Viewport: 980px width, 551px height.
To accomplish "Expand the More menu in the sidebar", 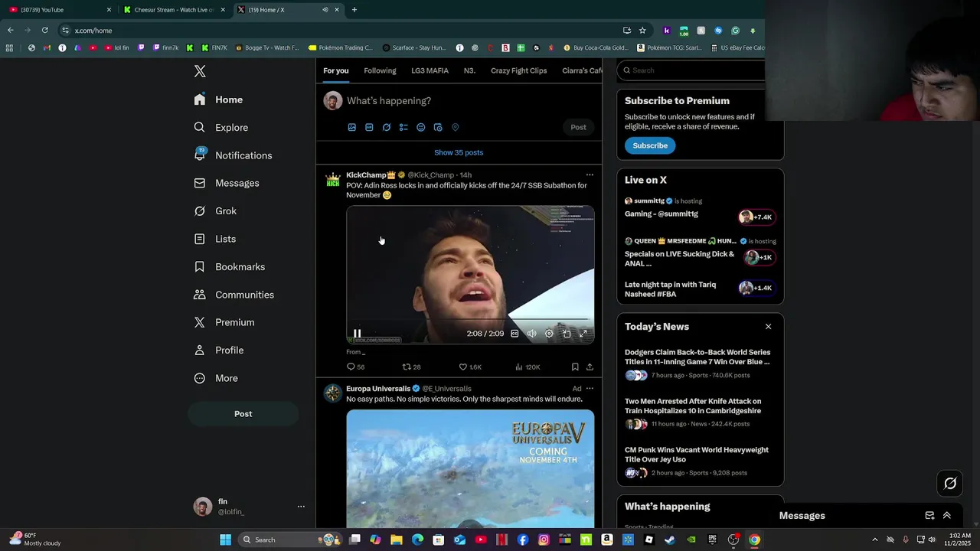I will pos(216,378).
